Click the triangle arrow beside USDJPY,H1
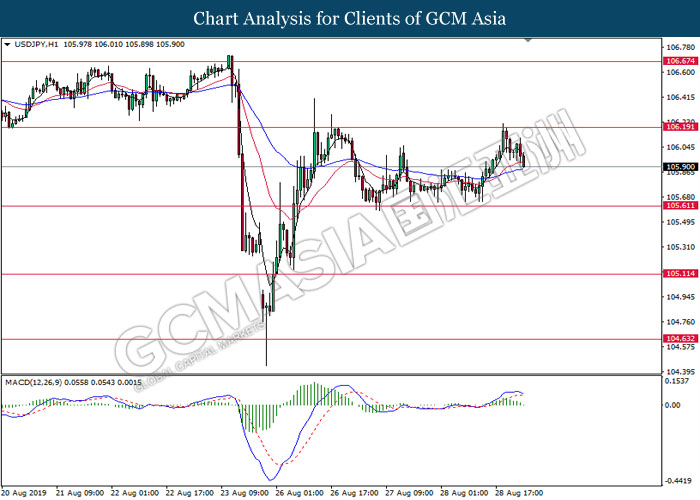 coord(7,45)
